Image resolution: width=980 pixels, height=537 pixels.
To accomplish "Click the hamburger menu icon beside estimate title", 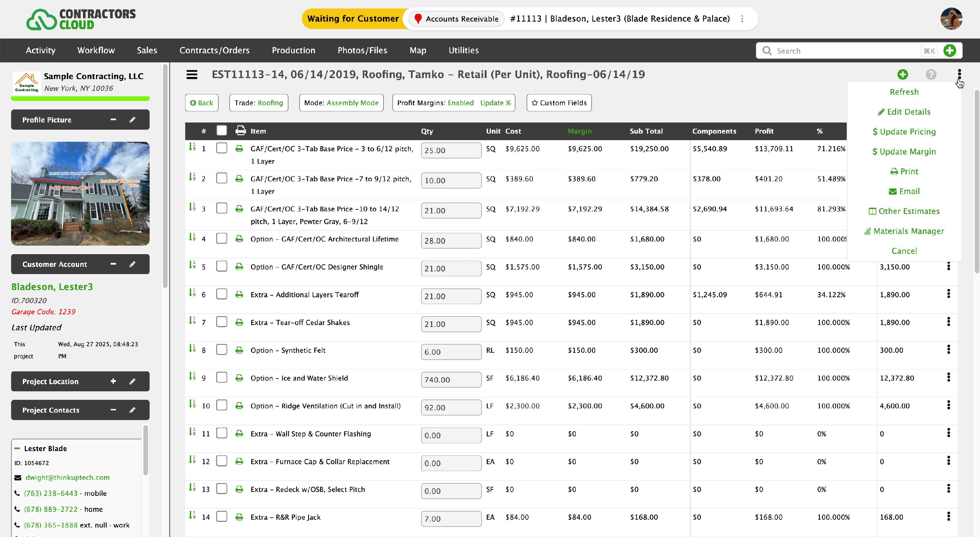I will click(x=192, y=74).
